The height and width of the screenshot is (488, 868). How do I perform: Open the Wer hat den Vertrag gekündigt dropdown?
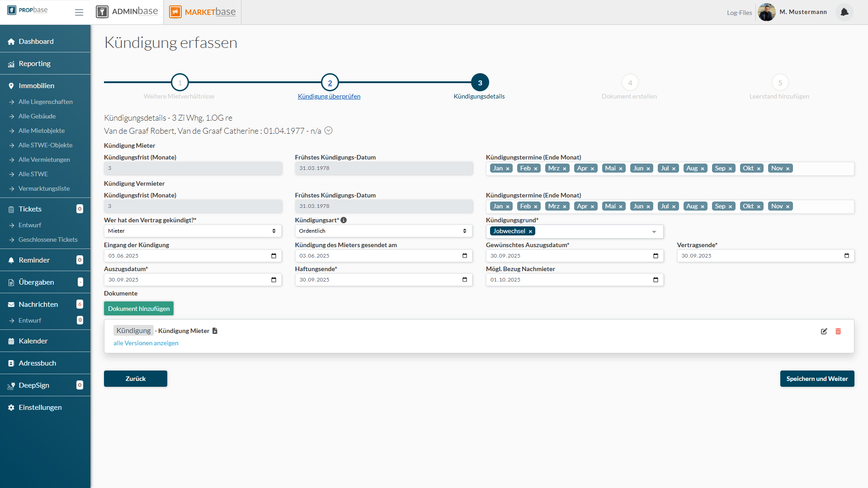(x=193, y=231)
